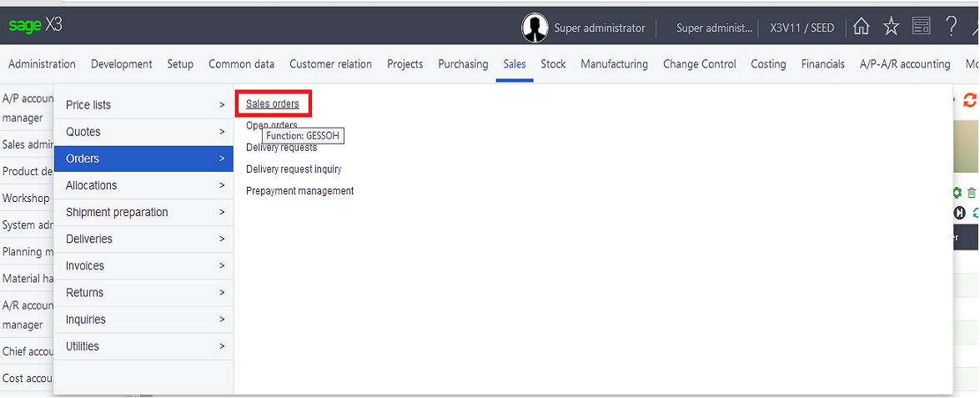Expand the Returns submenu
Image resolution: width=980 pixels, height=398 pixels.
point(143,293)
